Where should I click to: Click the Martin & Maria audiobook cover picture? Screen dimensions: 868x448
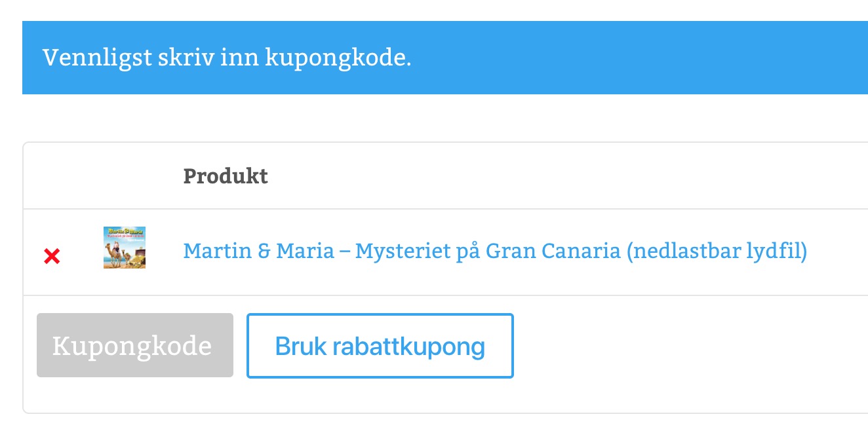(125, 248)
